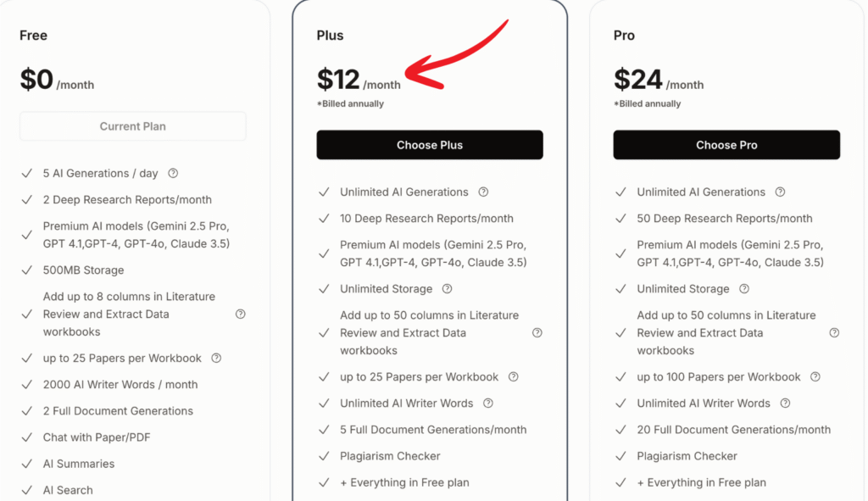The image size is (868, 501).
Task: Click help icon beside Free 25 Papers per Workbook
Action: click(x=216, y=358)
